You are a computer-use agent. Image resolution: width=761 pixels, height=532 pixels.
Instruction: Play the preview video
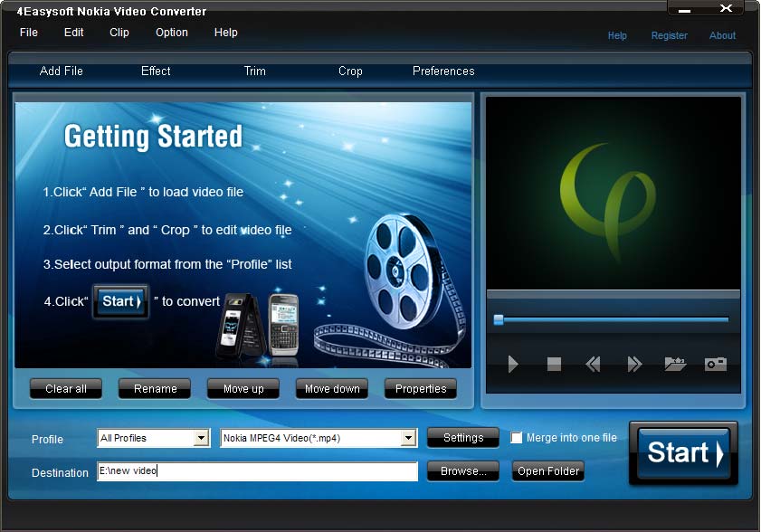[x=513, y=365]
